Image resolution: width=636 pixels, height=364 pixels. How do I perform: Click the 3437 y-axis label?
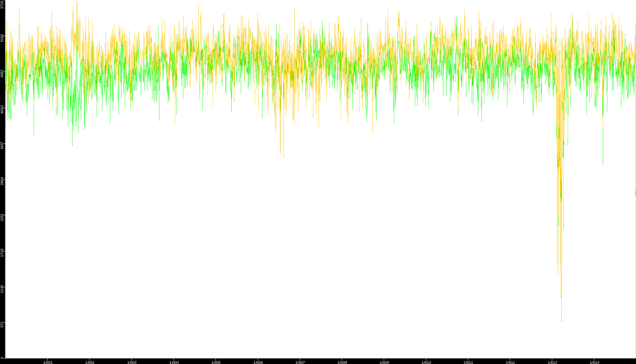point(2,145)
